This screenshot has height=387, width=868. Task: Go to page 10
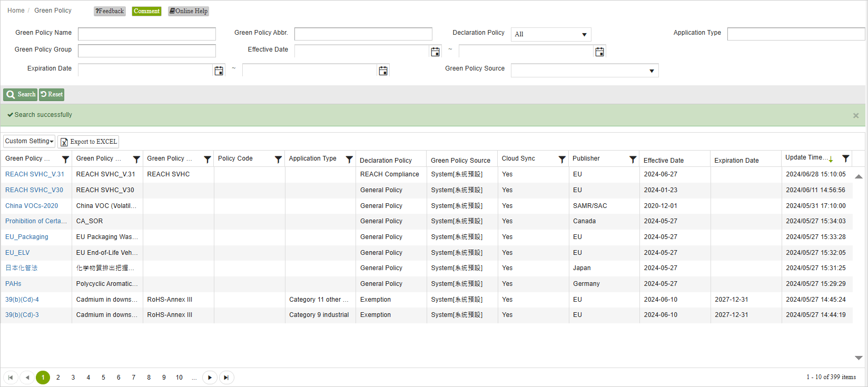(179, 378)
